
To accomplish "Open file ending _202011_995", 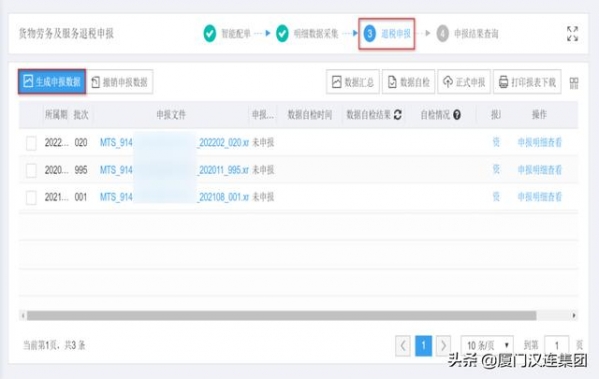I will tap(174, 170).
